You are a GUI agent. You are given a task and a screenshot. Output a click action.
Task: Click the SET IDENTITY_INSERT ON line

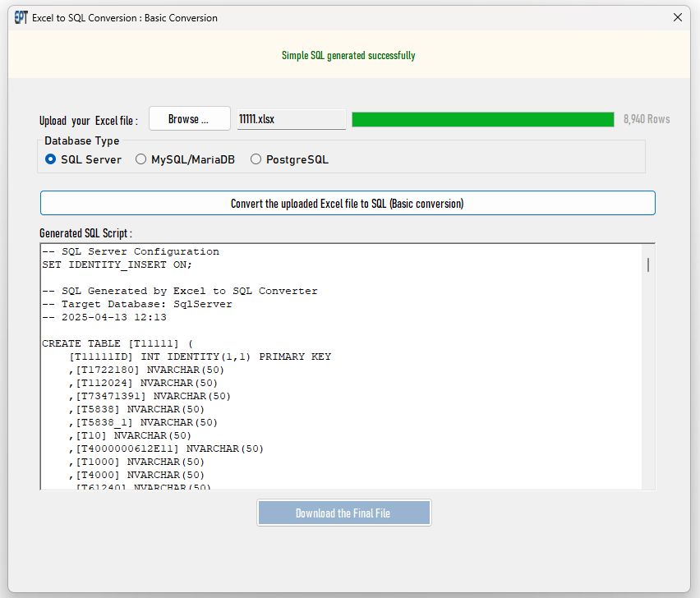point(116,264)
